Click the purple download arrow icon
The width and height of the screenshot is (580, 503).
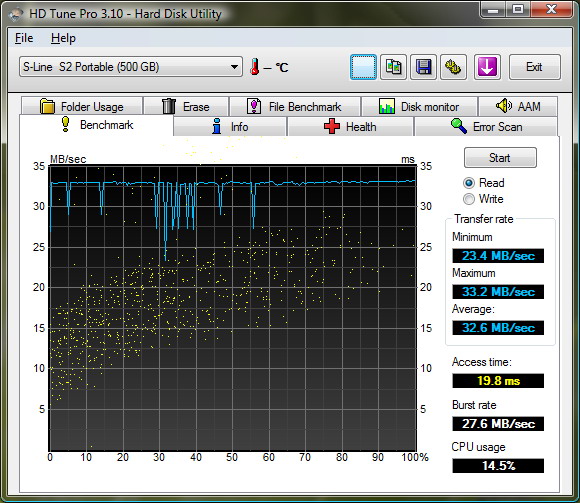pyautogui.click(x=487, y=67)
